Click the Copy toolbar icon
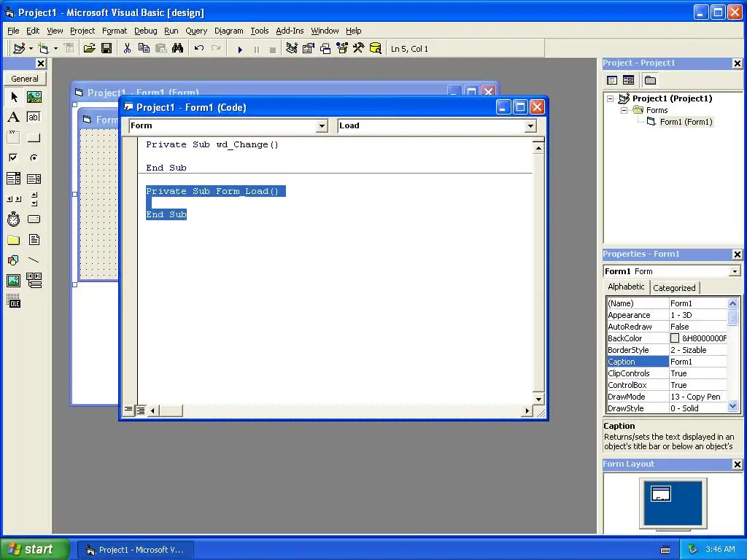This screenshot has height=560, width=747. tap(144, 48)
